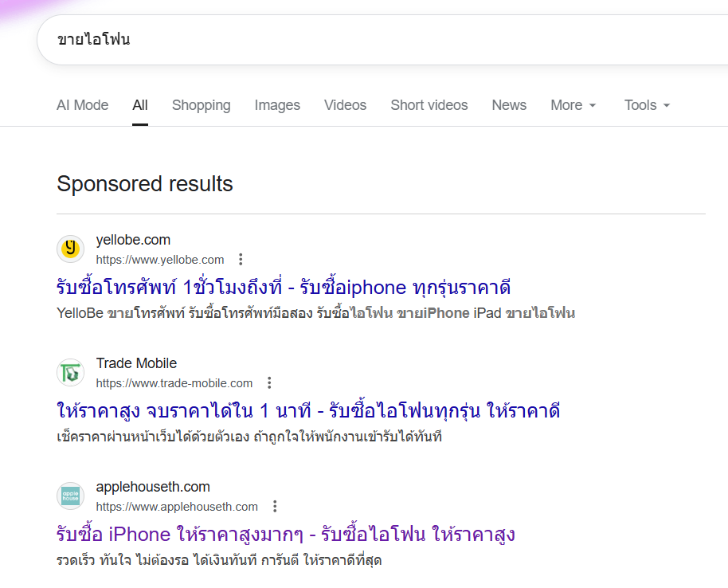Click the https://www.yellobe.com URL text
This screenshot has width=728, height=588.
coord(160,260)
